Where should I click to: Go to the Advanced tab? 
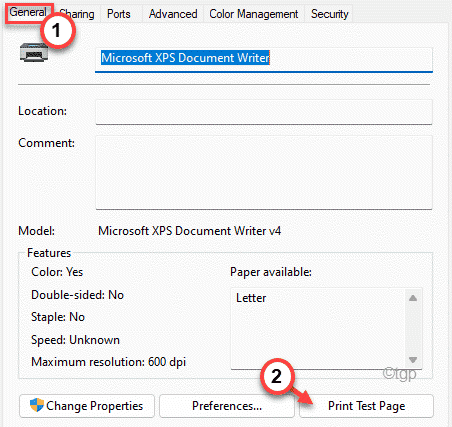point(173,14)
